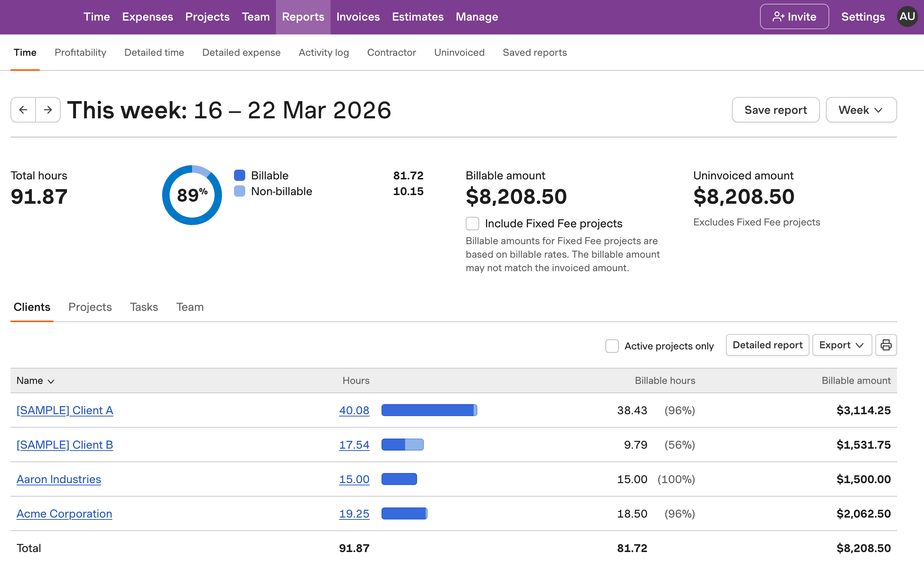The width and height of the screenshot is (924, 582).
Task: Select the Billable legend color swatch
Action: [239, 175]
